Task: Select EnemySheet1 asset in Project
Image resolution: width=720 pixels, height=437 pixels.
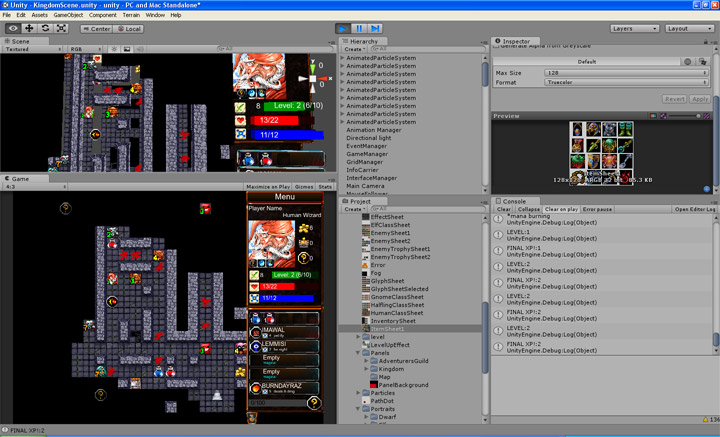Action: 390,233
